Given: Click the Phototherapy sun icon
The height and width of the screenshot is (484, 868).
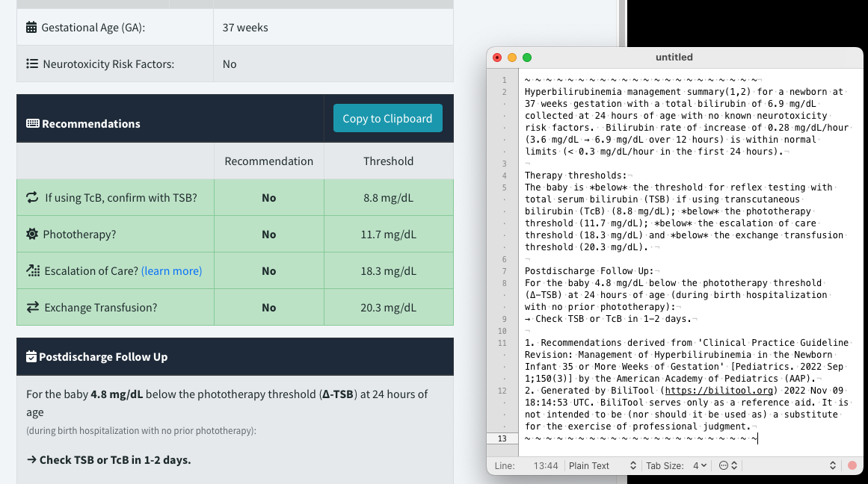Looking at the screenshot, I should click(x=32, y=235).
